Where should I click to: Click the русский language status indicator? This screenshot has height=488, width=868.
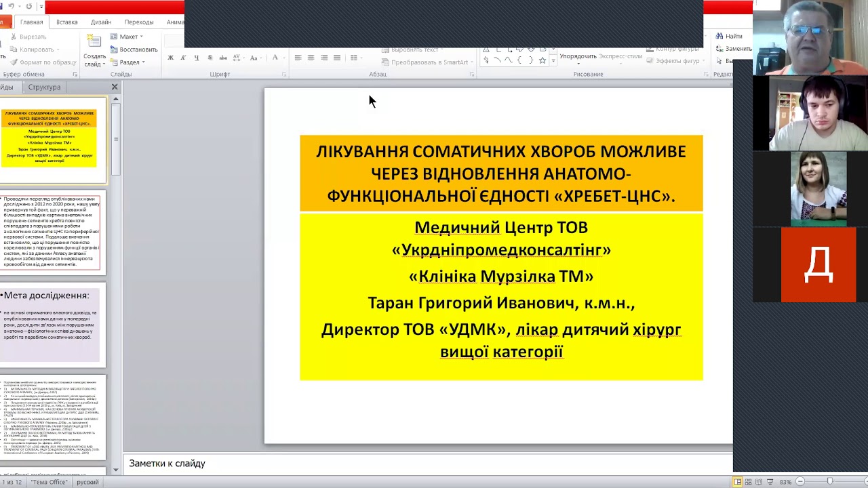pyautogui.click(x=87, y=482)
